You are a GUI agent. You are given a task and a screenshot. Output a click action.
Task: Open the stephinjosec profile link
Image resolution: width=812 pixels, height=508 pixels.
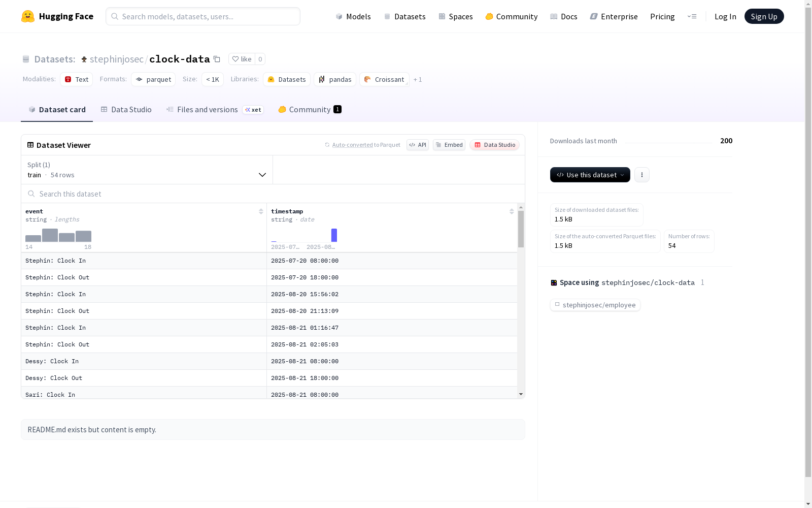tap(117, 59)
